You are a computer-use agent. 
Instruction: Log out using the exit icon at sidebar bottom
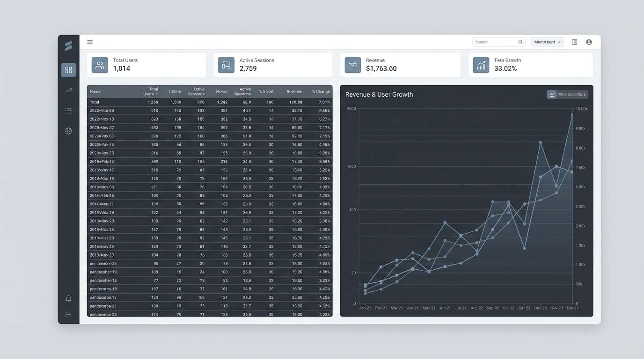coord(68,314)
